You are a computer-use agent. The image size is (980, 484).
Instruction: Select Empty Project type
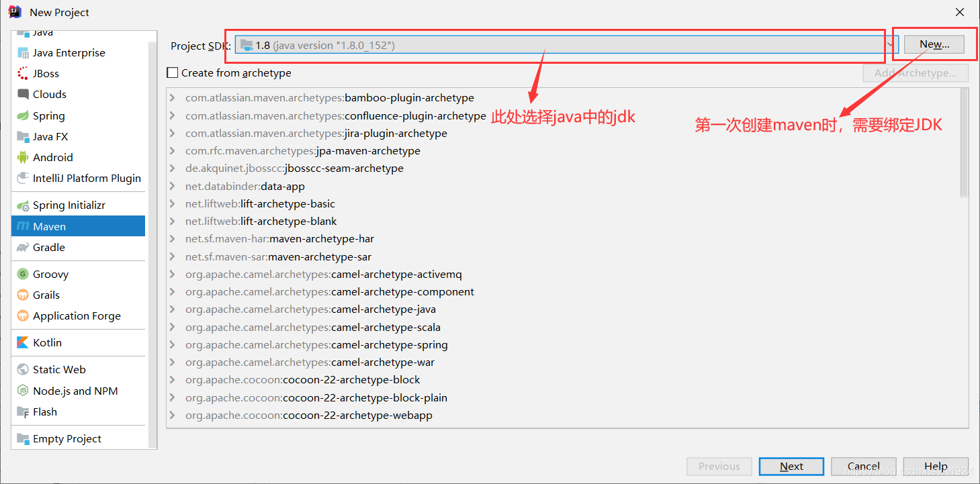coord(78,438)
